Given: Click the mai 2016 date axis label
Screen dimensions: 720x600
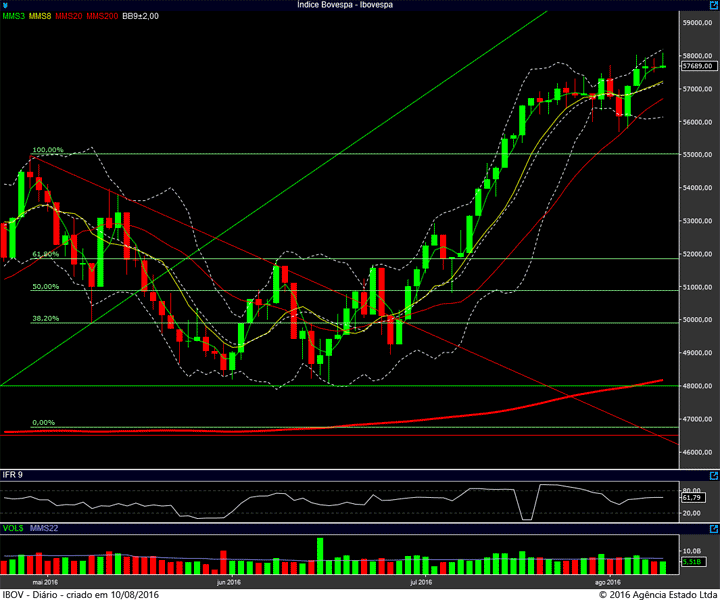Looking at the screenshot, I should tap(45, 582).
